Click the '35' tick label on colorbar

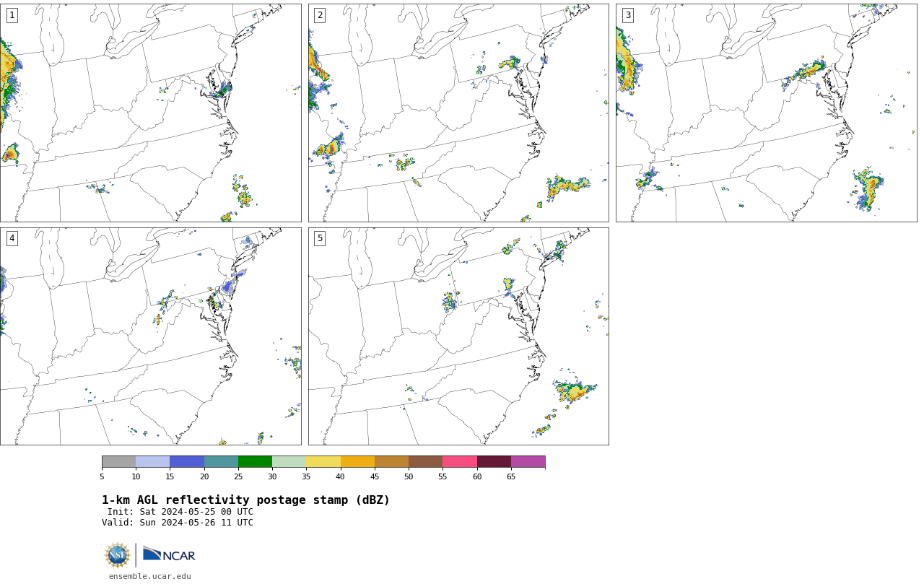pyautogui.click(x=306, y=476)
